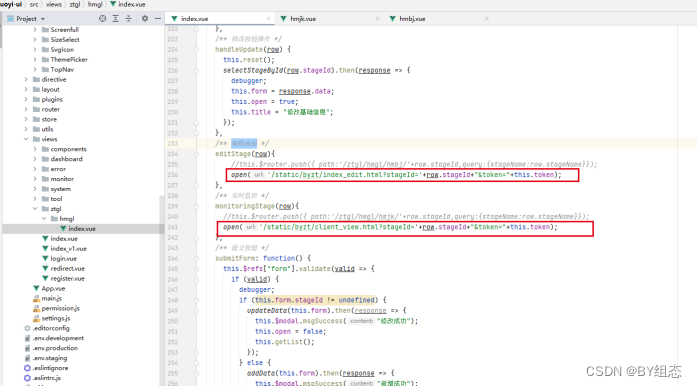Screen dimensions: 697x387
Task: Expand the directive folder
Action: [x=26, y=80]
